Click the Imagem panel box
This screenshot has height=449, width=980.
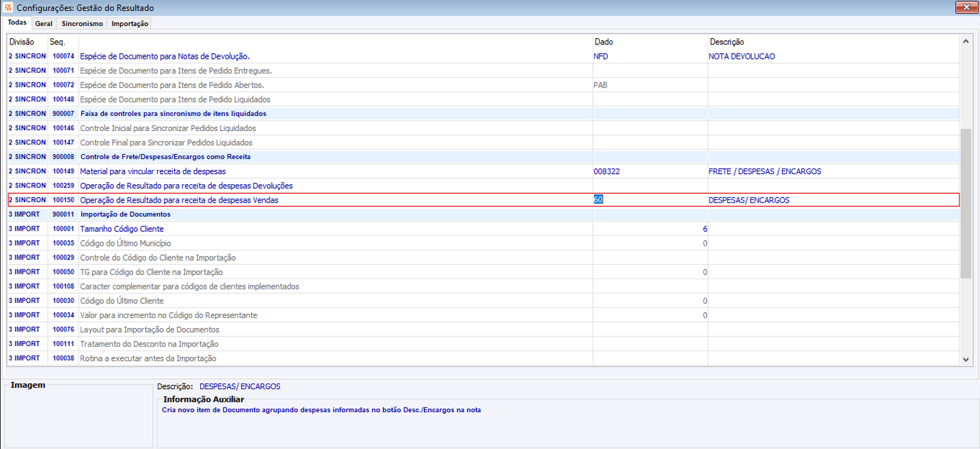tap(79, 416)
